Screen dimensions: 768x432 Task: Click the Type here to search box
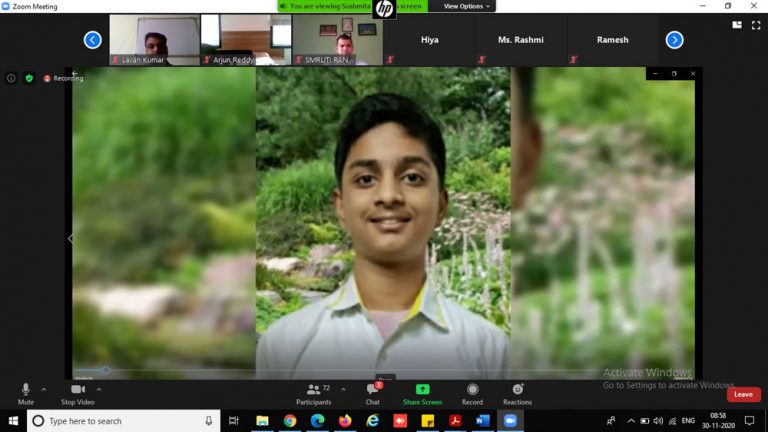point(123,421)
